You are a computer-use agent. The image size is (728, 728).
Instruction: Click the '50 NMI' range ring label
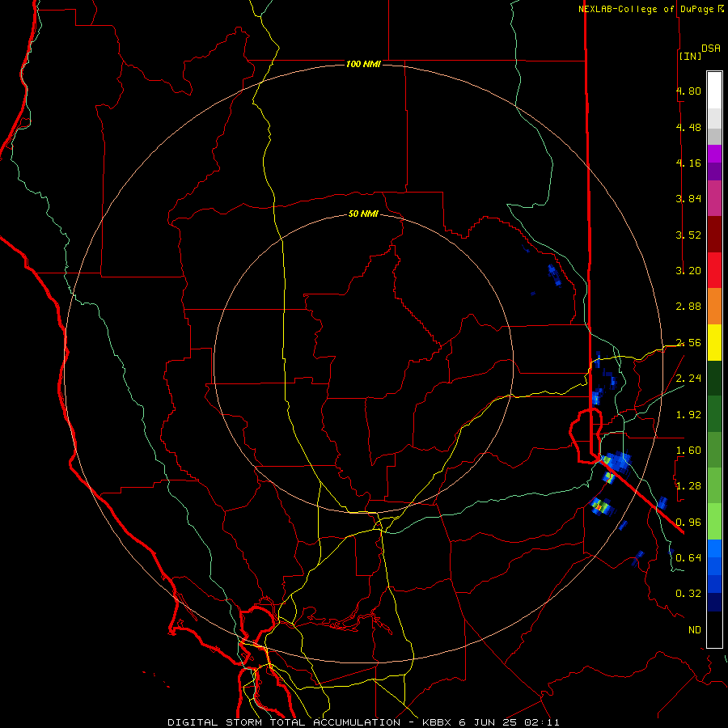click(x=363, y=214)
